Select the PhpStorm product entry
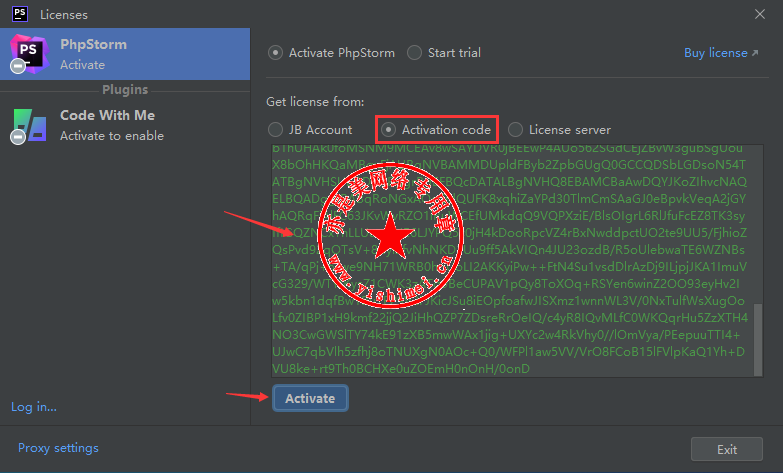Screen dimensions: 783x473 click(x=125, y=54)
